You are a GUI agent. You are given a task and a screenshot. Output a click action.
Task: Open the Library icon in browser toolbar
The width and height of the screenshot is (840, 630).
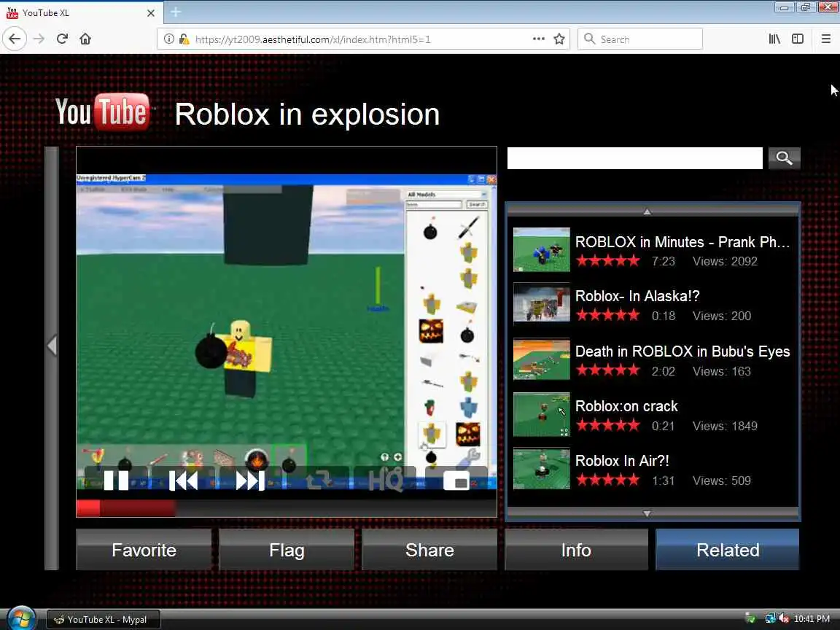tap(774, 39)
